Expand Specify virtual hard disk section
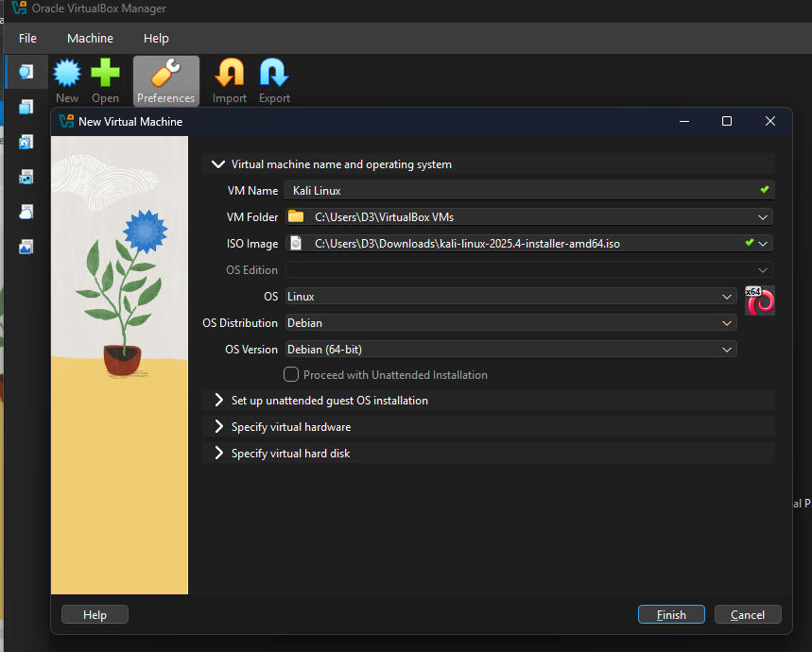The height and width of the screenshot is (652, 812). point(218,453)
